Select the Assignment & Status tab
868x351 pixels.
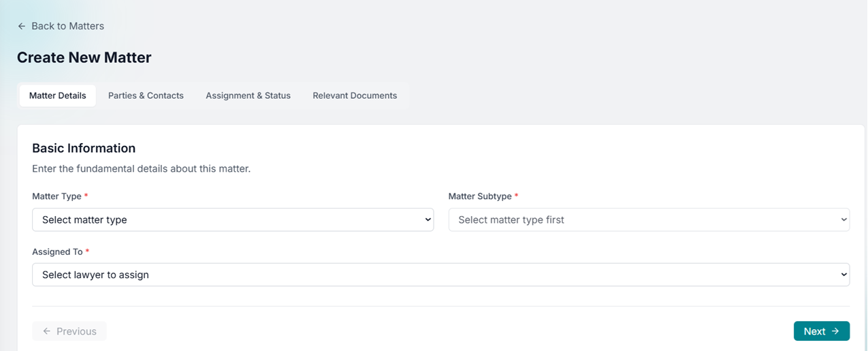tap(248, 95)
